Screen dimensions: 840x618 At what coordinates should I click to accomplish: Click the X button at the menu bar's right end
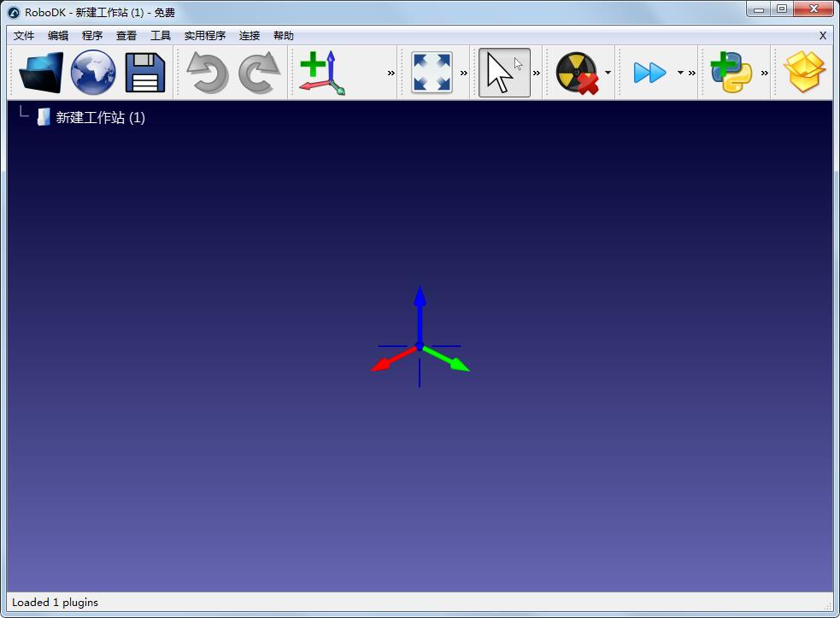(822, 36)
